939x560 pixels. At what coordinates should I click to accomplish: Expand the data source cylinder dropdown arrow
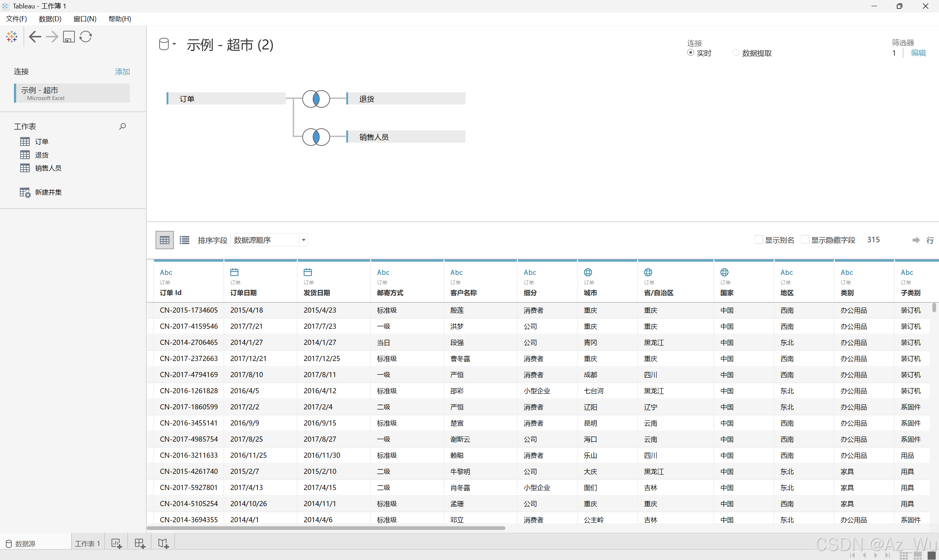click(174, 44)
